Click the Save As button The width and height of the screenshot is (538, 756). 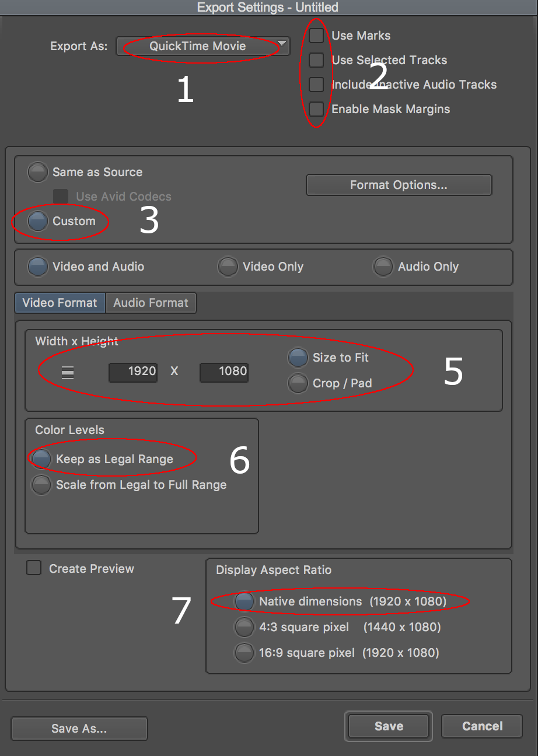pyautogui.click(x=79, y=729)
